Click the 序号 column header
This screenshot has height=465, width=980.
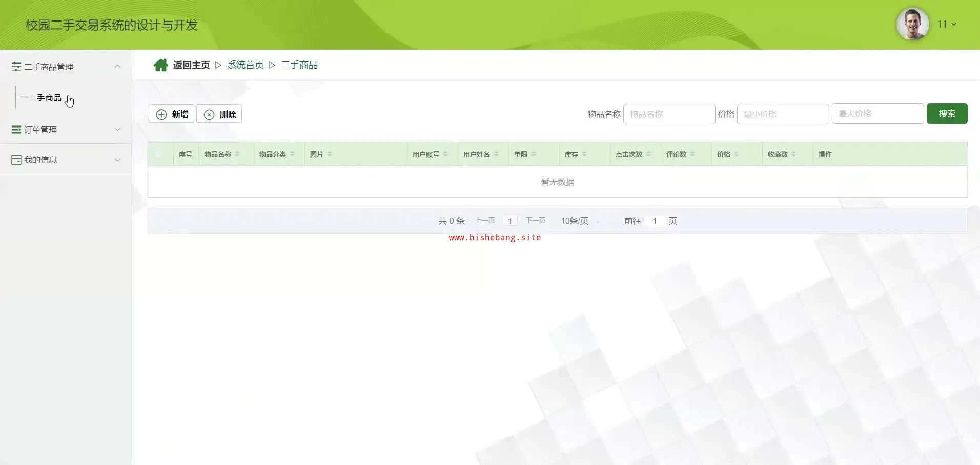click(x=186, y=154)
